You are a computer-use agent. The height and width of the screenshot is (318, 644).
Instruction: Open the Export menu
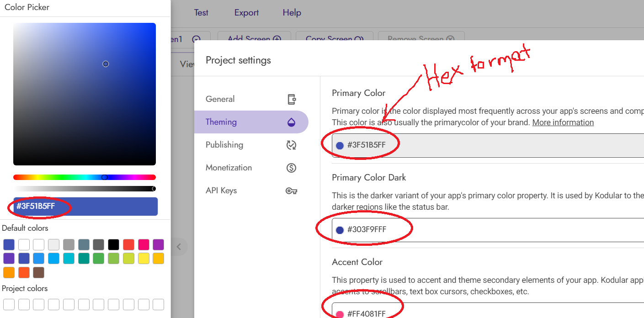[x=246, y=13]
